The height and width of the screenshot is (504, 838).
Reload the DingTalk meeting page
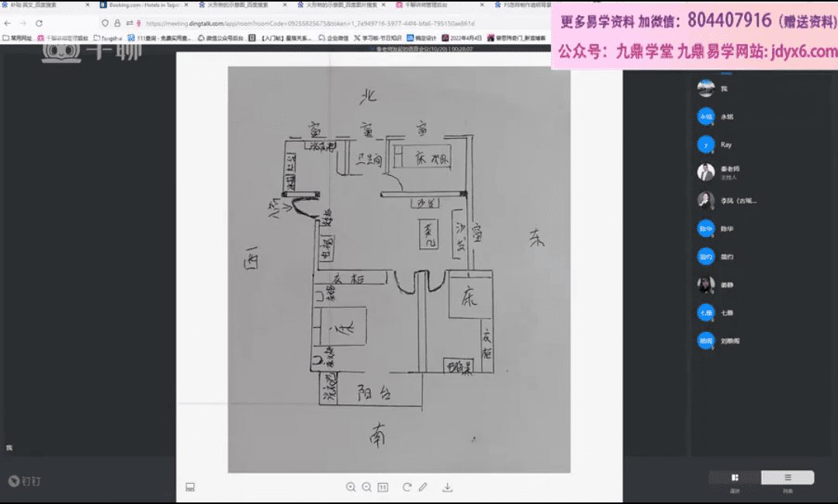39,23
